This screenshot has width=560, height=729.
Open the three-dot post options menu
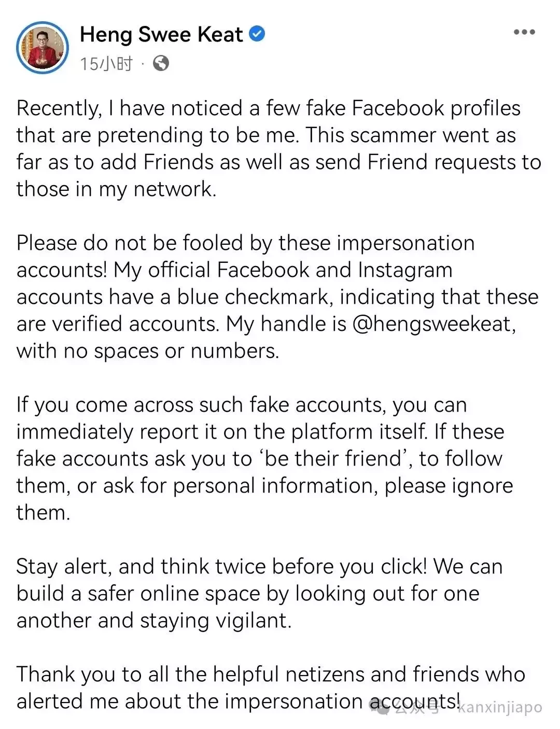pyautogui.click(x=524, y=32)
